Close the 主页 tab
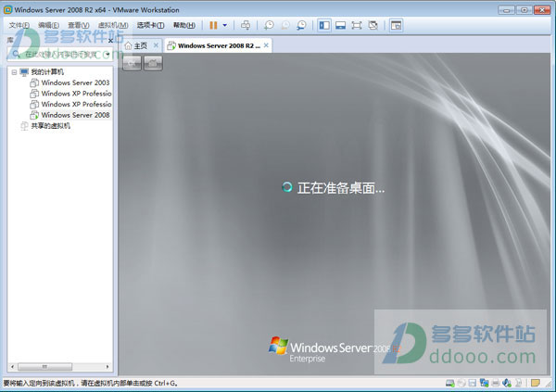The width and height of the screenshot is (556, 392). [x=156, y=45]
